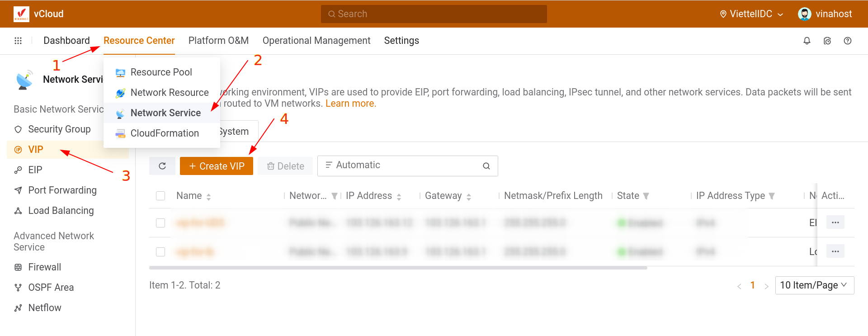Viewport: 868px width, 336px height.
Task: Focus the top Search field
Action: tap(434, 14)
